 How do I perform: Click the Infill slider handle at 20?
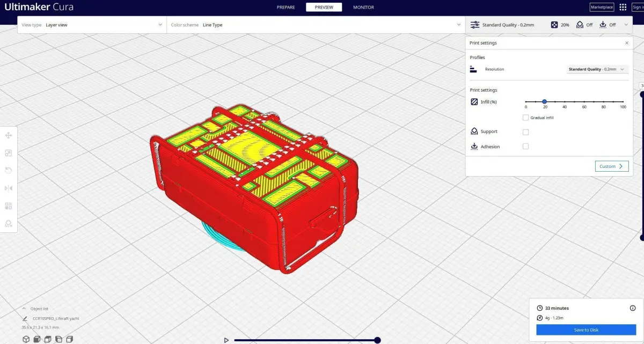[x=545, y=101]
